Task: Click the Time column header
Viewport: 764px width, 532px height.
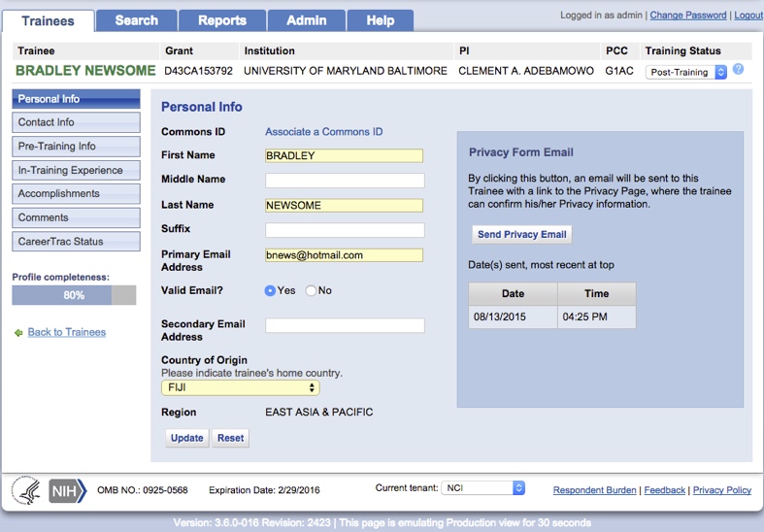Action: [597, 294]
